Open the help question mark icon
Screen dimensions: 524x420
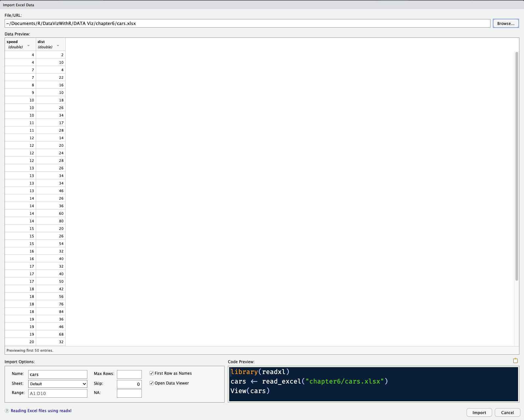[7, 411]
